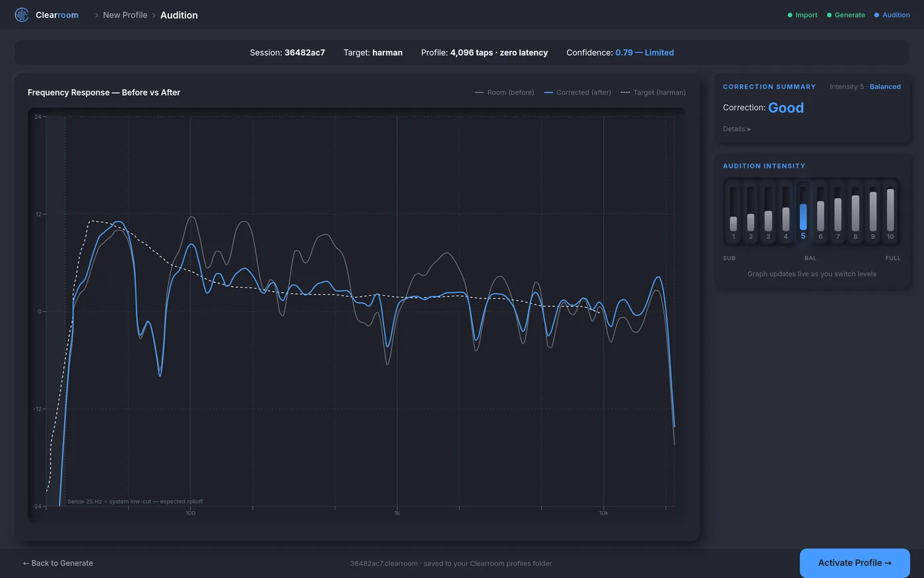Select audition intensity level 5
This screenshot has width=924, height=578.
[x=803, y=211]
